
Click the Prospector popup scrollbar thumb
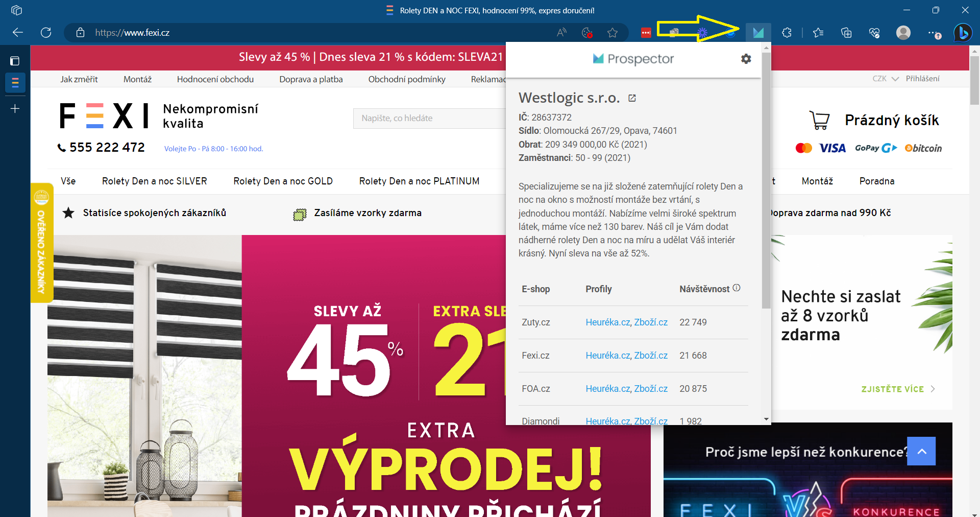[x=766, y=180]
